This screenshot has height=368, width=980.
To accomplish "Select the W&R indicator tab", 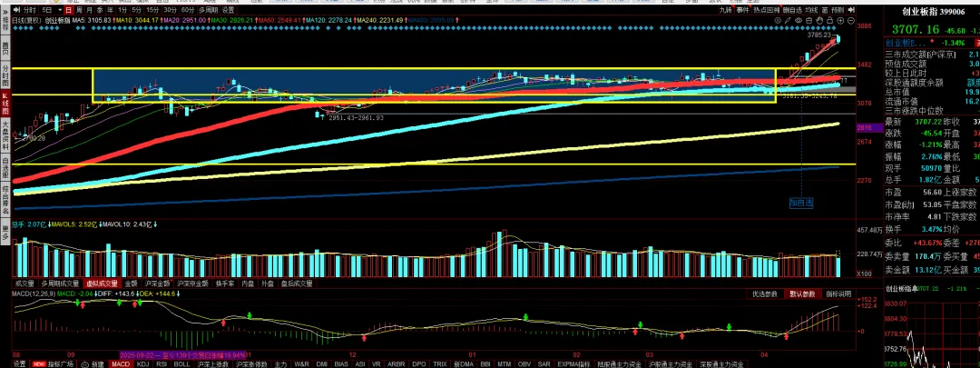I will coord(301,363).
